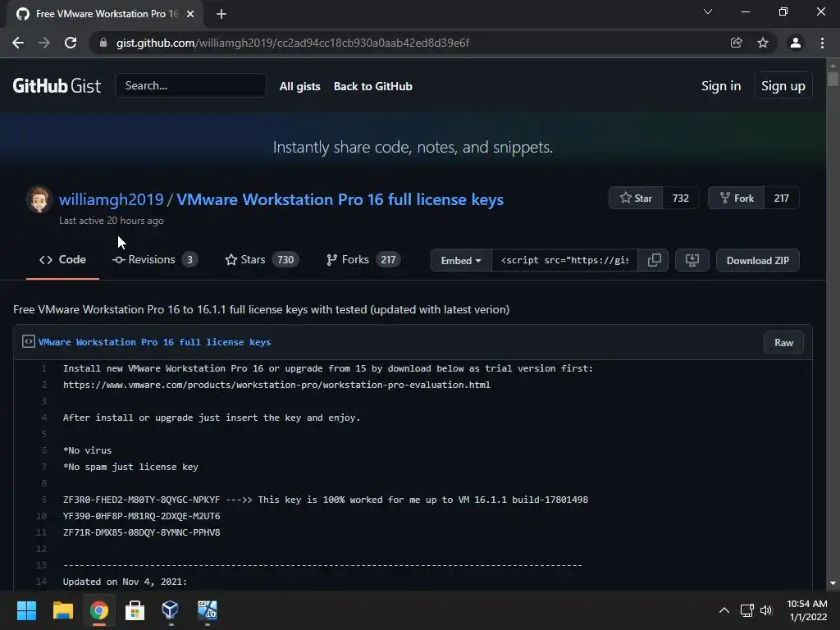
Task: Click Download ZIP
Action: click(757, 260)
